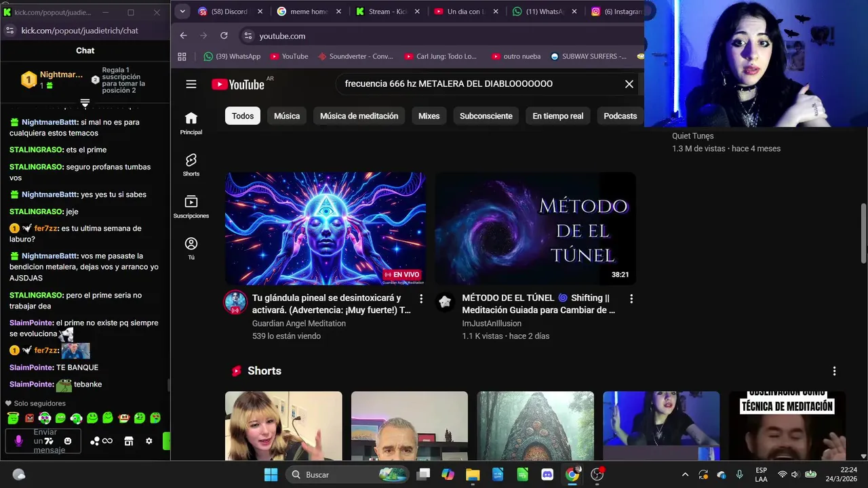Viewport: 868px width, 488px height.
Task: Open the SUBWAY SURFERS bookmark
Action: [589, 56]
